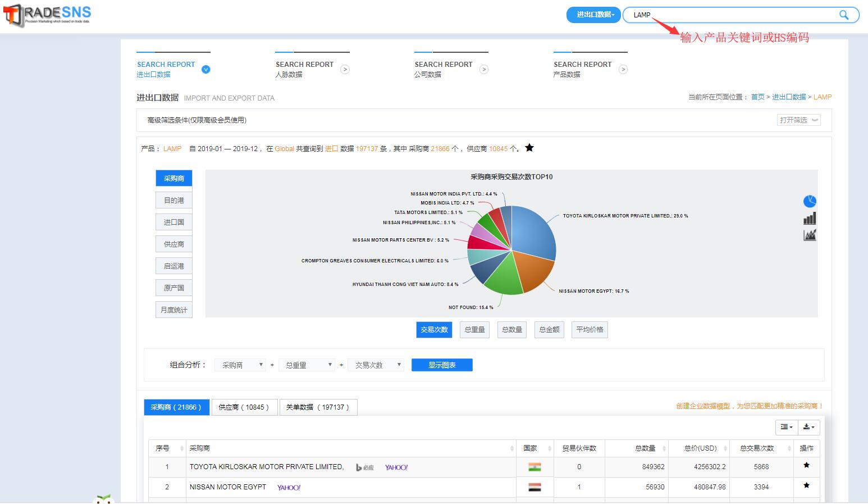Click the arrow icon beside 人脉数据 report

pos(345,70)
